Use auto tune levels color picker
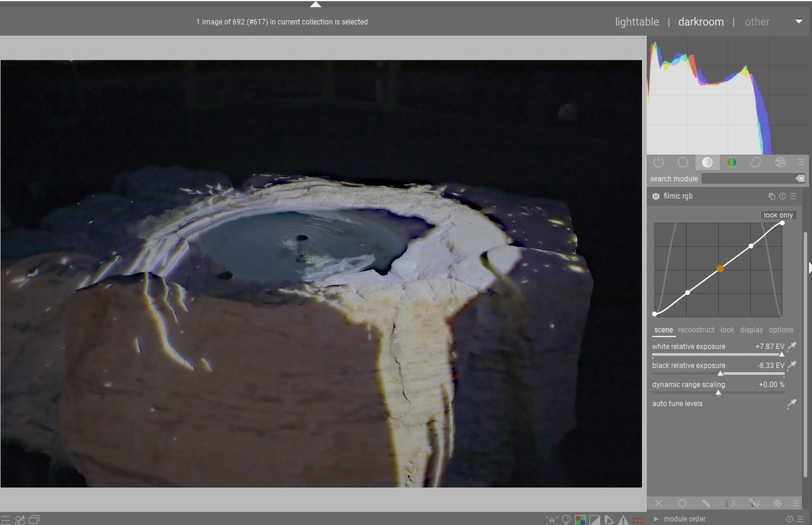The width and height of the screenshot is (812, 525). pos(792,404)
